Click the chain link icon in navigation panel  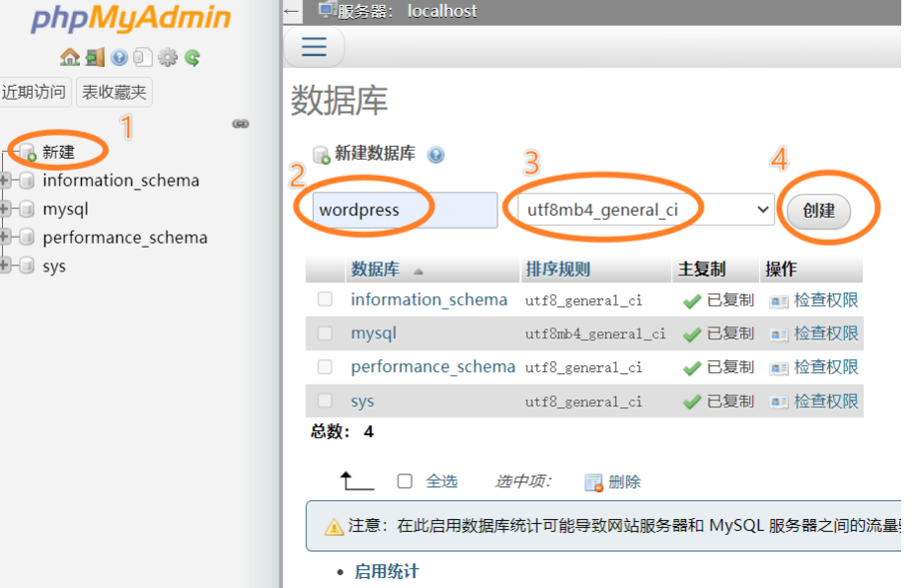pyautogui.click(x=241, y=123)
